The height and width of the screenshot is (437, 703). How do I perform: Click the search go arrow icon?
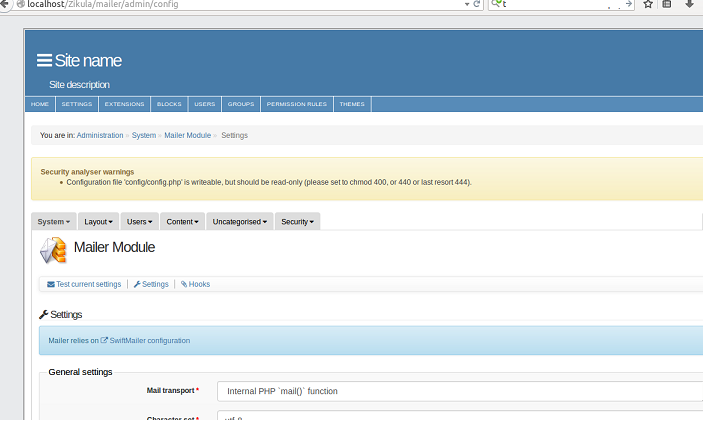click(629, 4)
